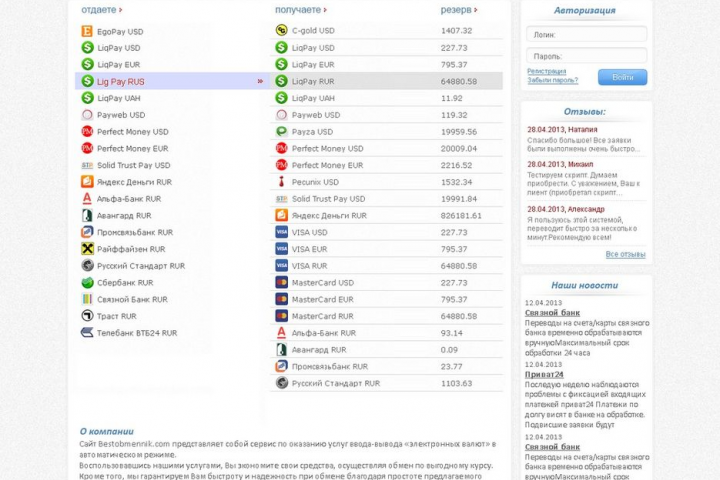Image resolution: width=720 pixels, height=480 pixels.
Task: Click the reserve value 1407.32
Action: tap(456, 30)
